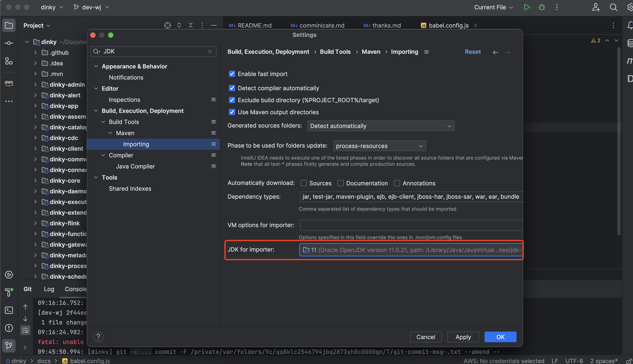Click the help question mark icon
Screen dimensions: 633x364
click(x=98, y=337)
